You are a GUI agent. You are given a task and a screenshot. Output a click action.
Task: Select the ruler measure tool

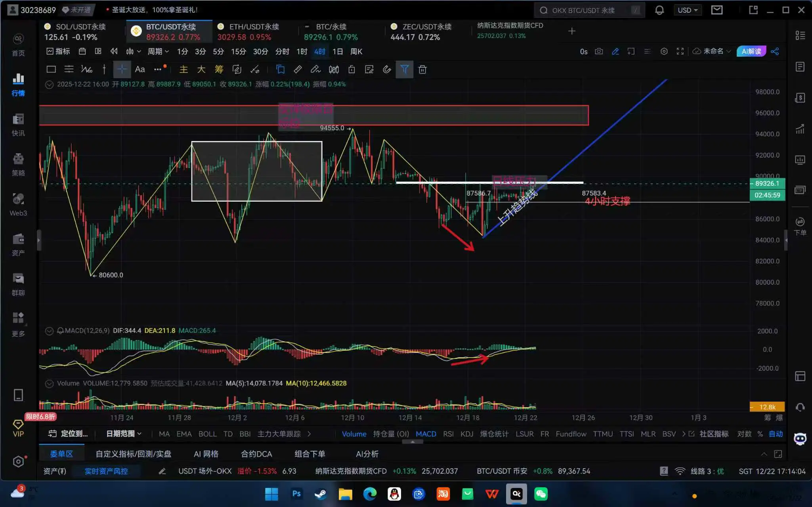pyautogui.click(x=298, y=70)
